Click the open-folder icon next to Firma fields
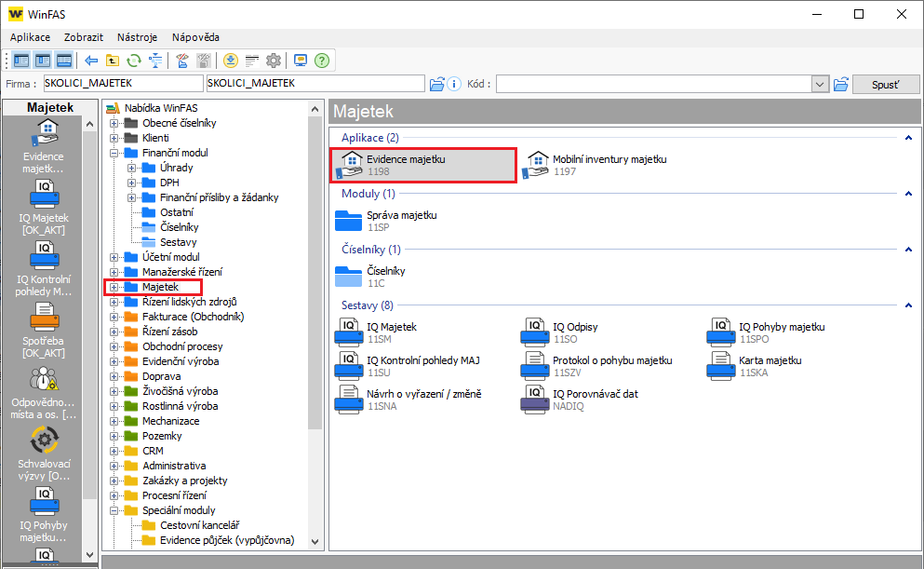924x569 pixels. pyautogui.click(x=436, y=84)
